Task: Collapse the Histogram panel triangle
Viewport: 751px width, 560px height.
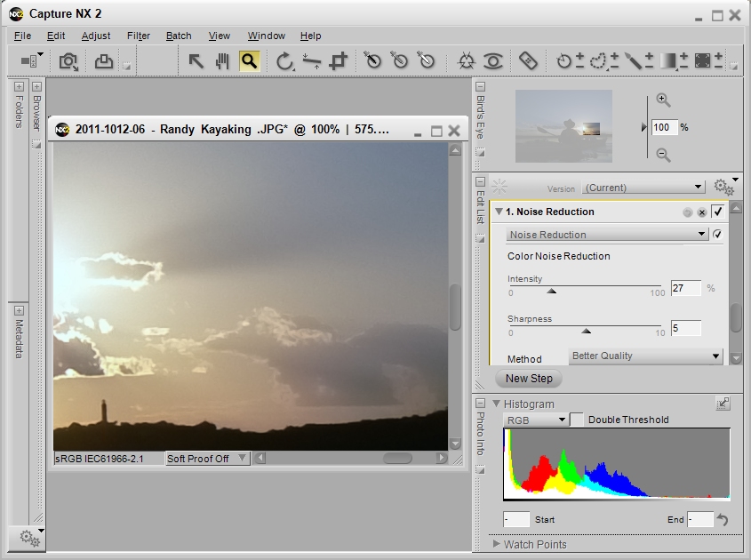Action: click(497, 404)
